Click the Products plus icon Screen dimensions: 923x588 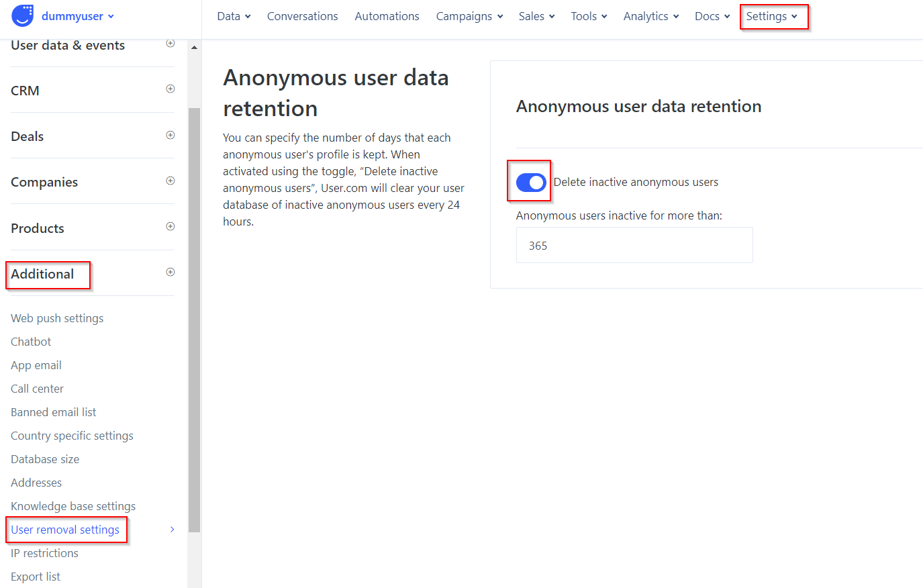coord(170,226)
